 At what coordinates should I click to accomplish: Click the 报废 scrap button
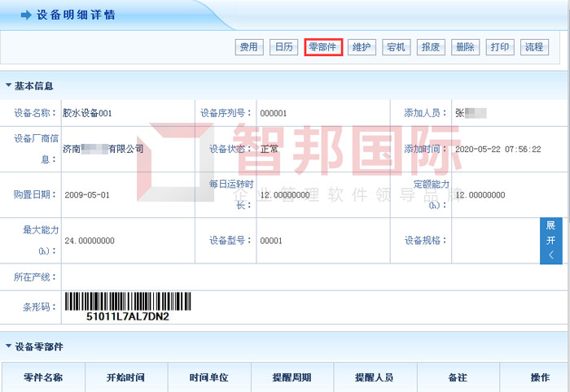pos(430,47)
